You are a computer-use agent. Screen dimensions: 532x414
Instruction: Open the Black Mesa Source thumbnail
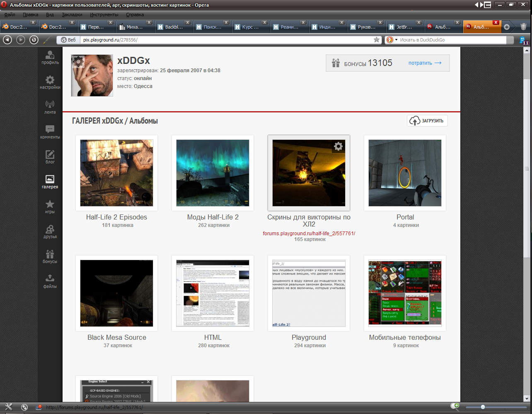116,293
